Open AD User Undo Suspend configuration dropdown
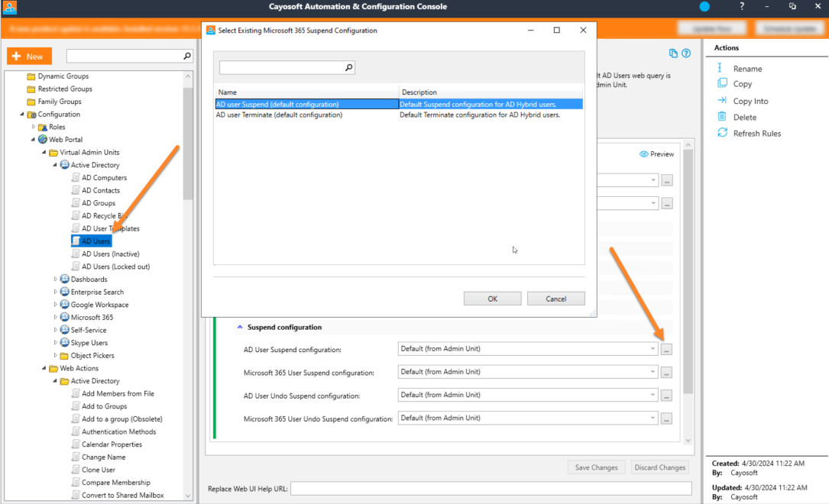829x504 pixels. coord(653,395)
